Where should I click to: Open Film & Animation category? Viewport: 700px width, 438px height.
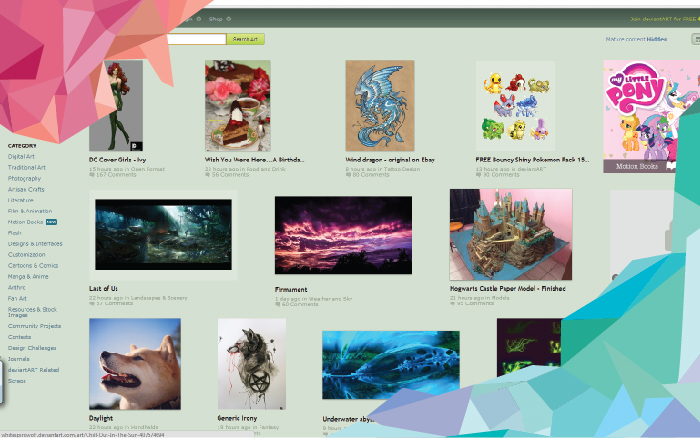coord(30,211)
